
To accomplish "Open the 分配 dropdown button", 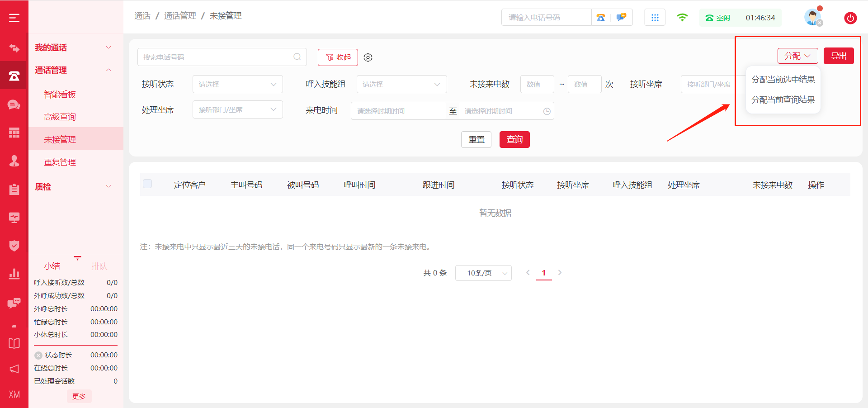I will pyautogui.click(x=797, y=56).
